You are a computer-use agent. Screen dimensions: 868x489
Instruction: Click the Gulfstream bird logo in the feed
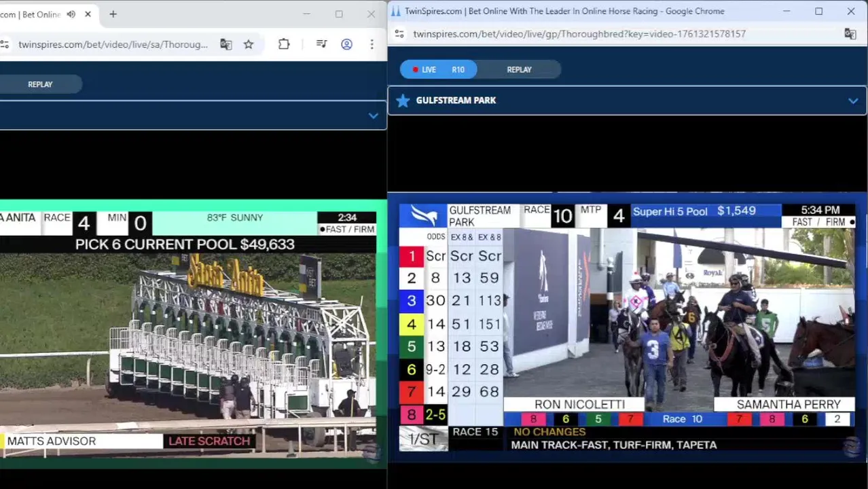pos(423,216)
